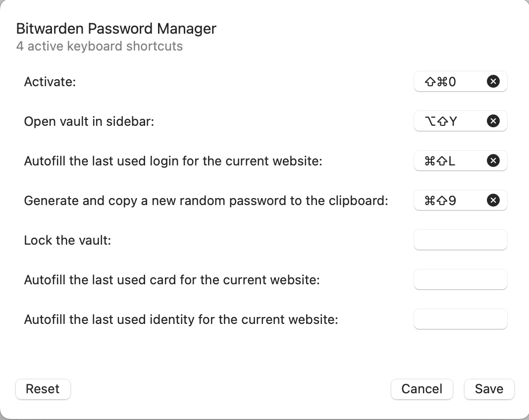Cancel the keyboard shortcut changes

pos(422,389)
